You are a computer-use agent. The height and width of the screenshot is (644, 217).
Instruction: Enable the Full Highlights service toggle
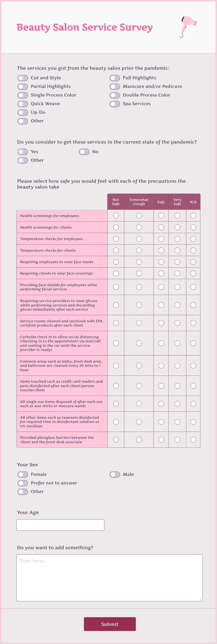115,78
